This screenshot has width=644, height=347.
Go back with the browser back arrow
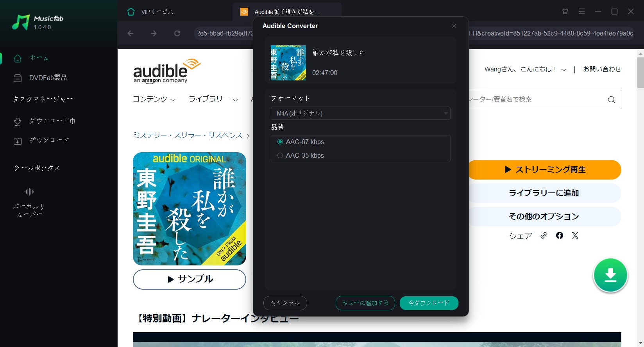tap(131, 34)
